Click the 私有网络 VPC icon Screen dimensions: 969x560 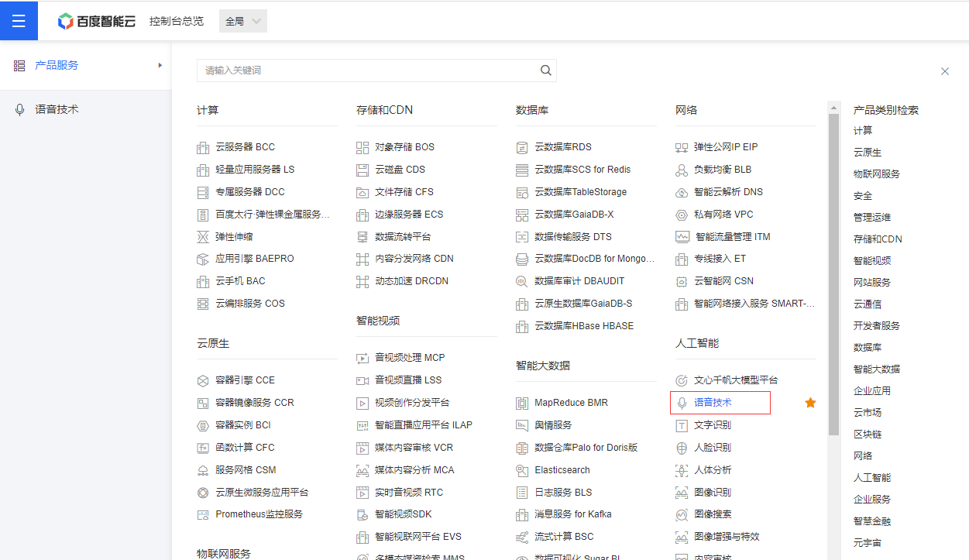[x=682, y=215]
